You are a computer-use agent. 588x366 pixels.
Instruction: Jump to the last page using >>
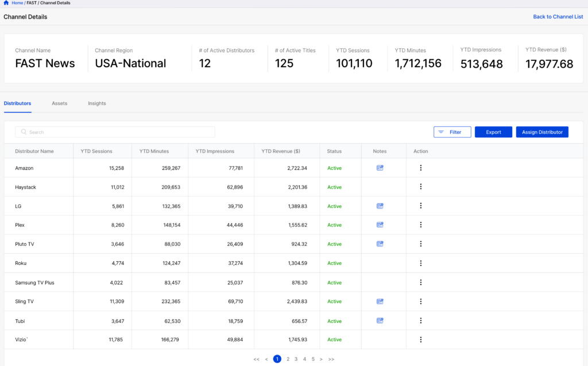(331, 359)
